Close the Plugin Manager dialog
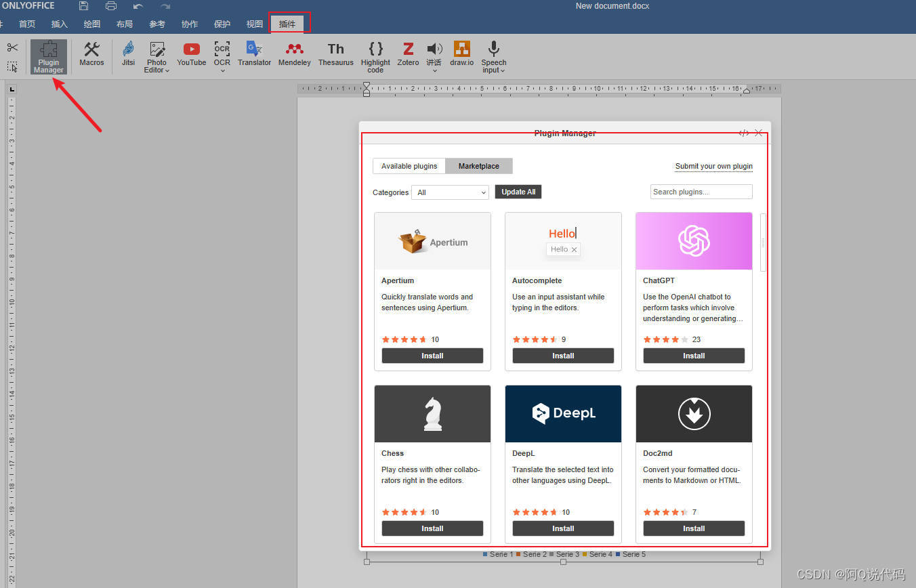Image resolution: width=916 pixels, height=588 pixels. coord(758,133)
